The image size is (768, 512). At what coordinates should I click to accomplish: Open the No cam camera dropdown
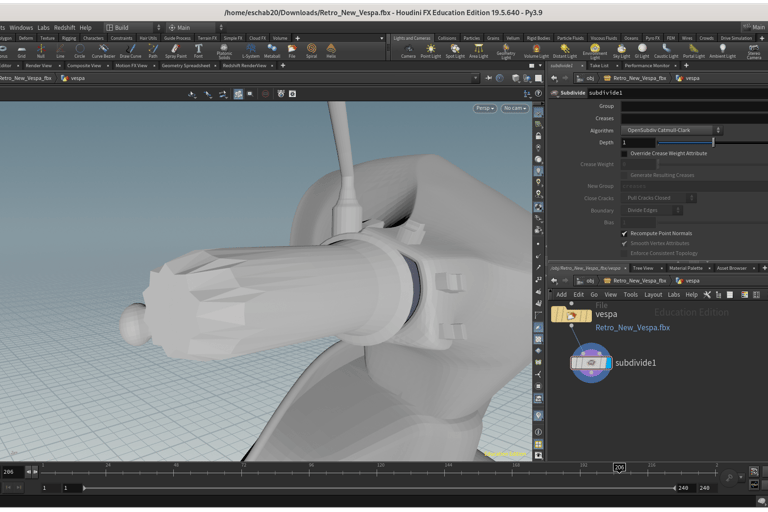515,108
